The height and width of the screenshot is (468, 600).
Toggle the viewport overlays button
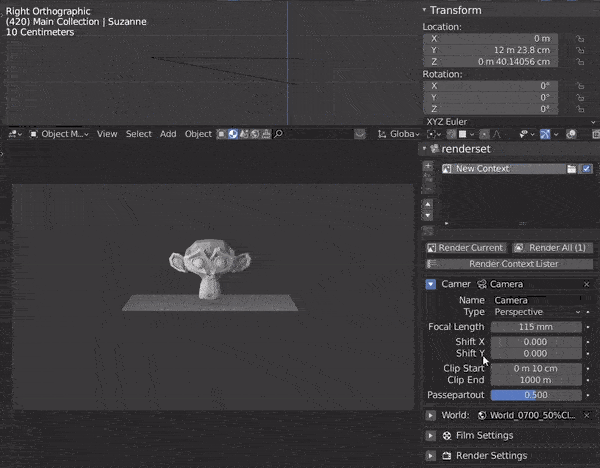571,134
